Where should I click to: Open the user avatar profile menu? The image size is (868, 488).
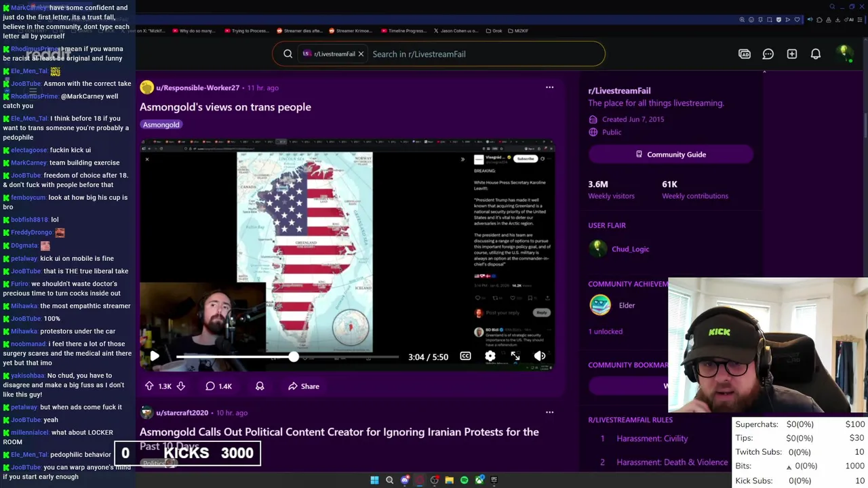pos(844,54)
